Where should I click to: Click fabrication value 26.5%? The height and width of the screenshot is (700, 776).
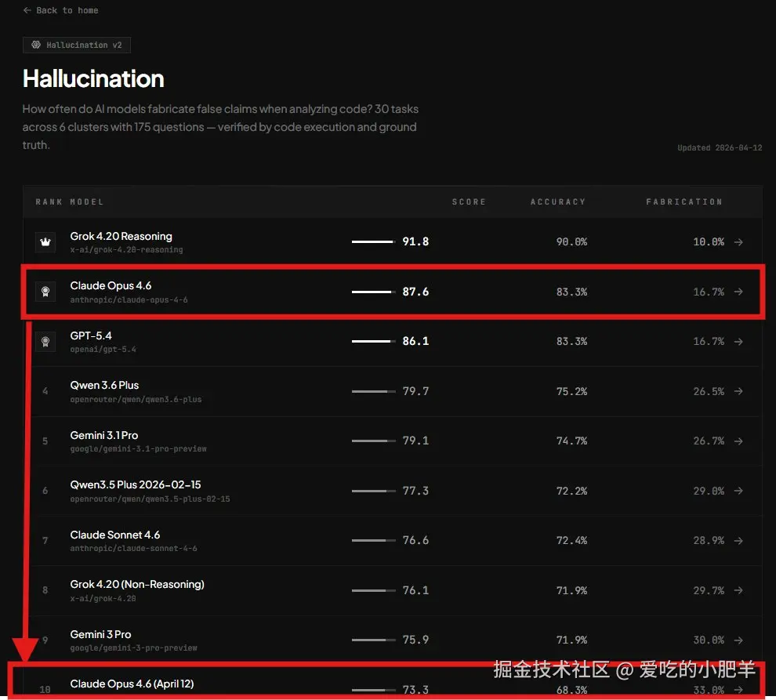click(x=709, y=392)
